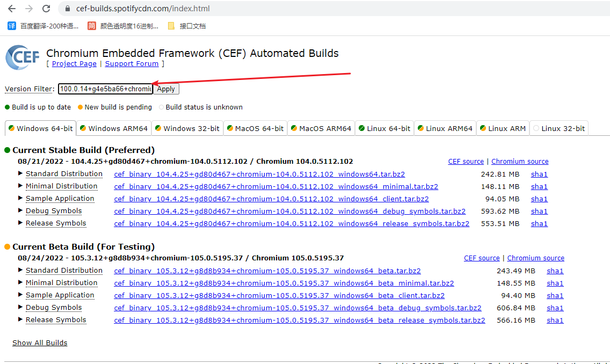
Task: Click the lock icon in the address bar
Action: (68, 9)
